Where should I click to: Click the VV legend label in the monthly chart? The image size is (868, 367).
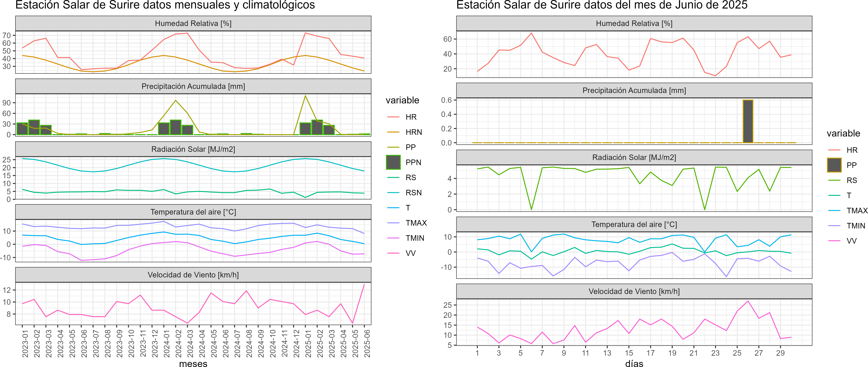[411, 253]
